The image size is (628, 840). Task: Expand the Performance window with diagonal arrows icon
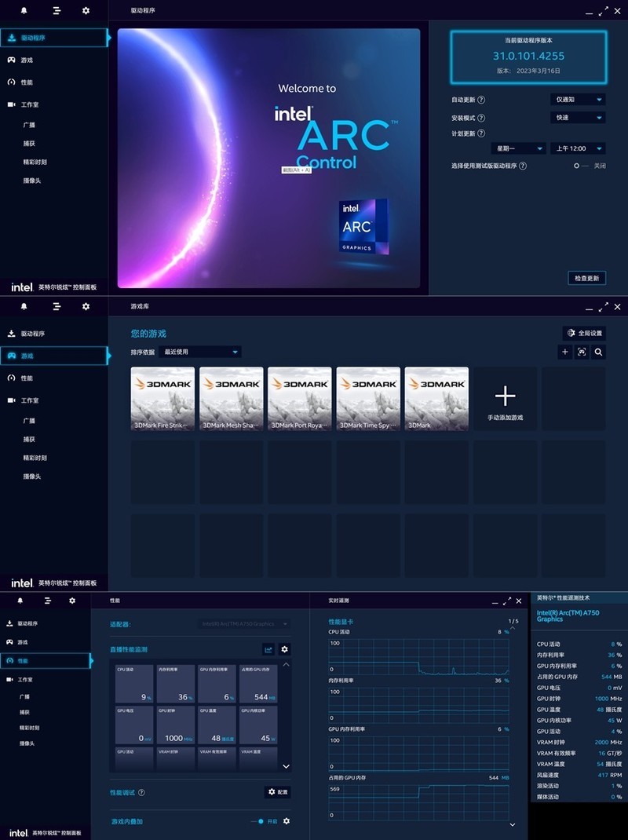[x=507, y=601]
